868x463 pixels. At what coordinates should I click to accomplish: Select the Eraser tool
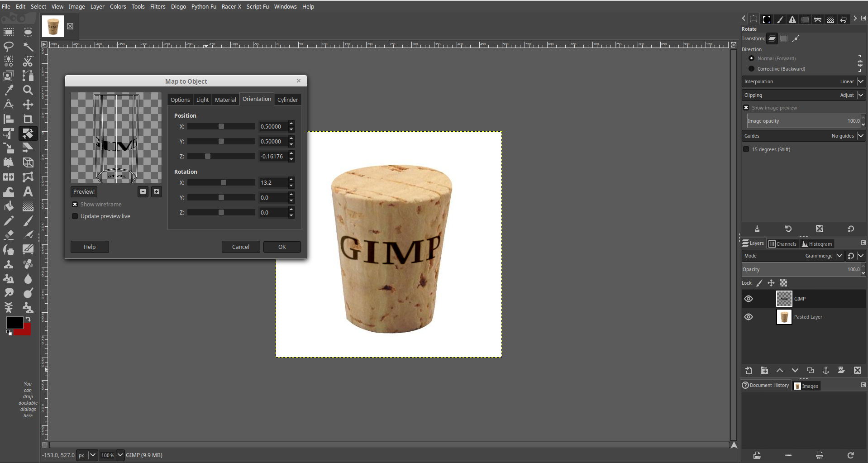point(9,235)
